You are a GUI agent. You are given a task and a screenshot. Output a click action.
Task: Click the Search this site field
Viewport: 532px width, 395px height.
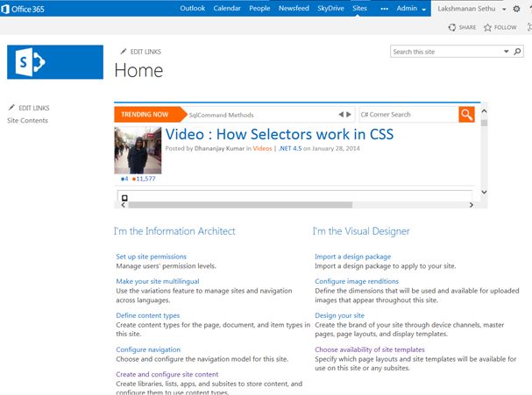pyautogui.click(x=446, y=52)
